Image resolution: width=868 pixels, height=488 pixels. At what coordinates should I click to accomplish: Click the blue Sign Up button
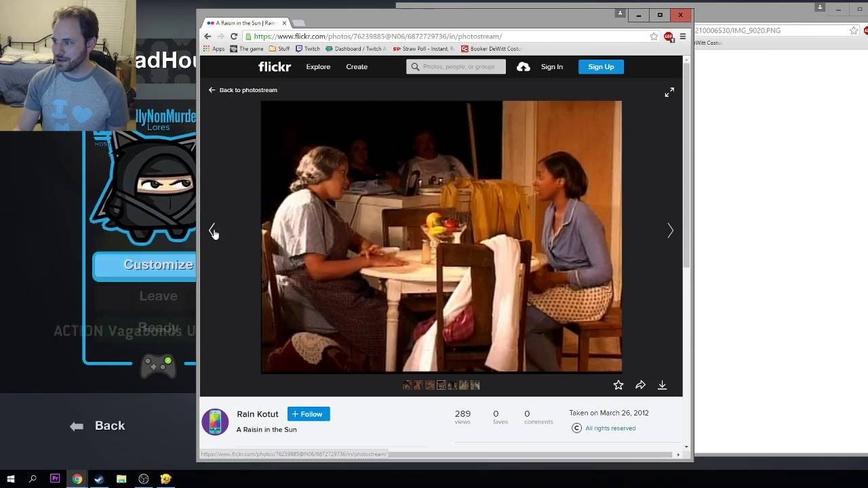601,66
